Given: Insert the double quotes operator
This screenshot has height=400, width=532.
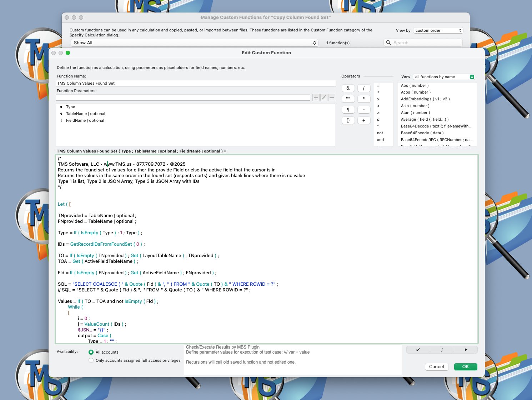Looking at the screenshot, I should click(348, 99).
